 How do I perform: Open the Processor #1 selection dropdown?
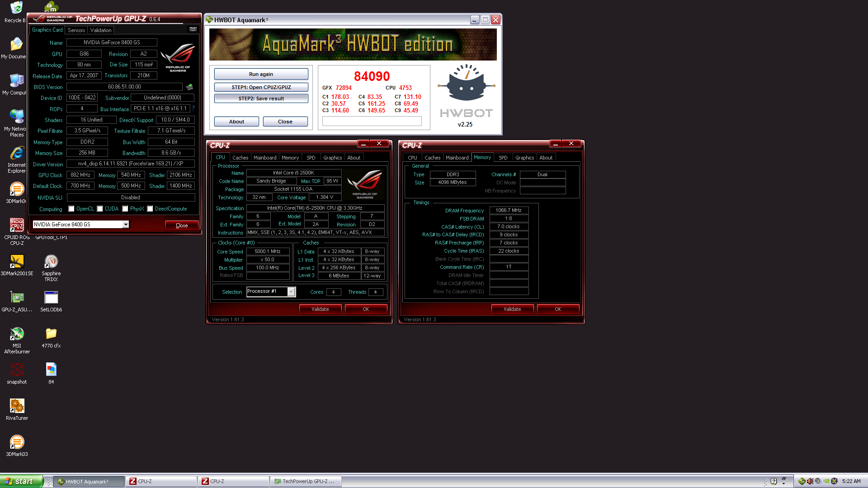[291, 292]
